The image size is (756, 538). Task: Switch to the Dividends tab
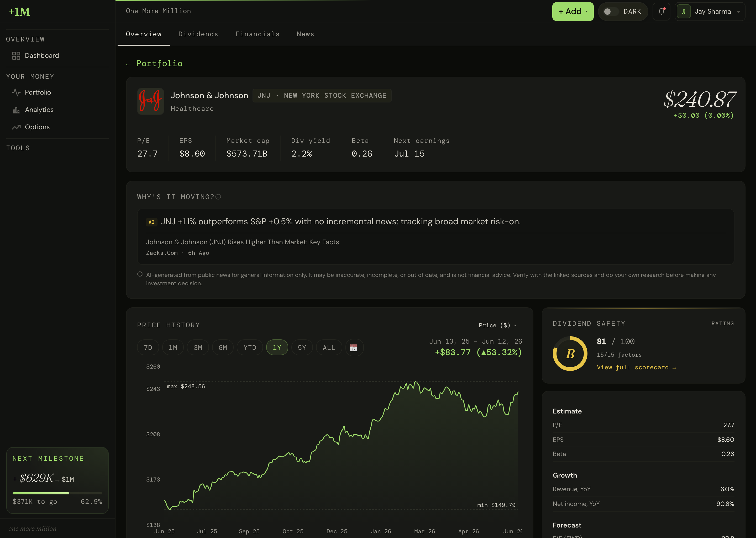(x=198, y=34)
